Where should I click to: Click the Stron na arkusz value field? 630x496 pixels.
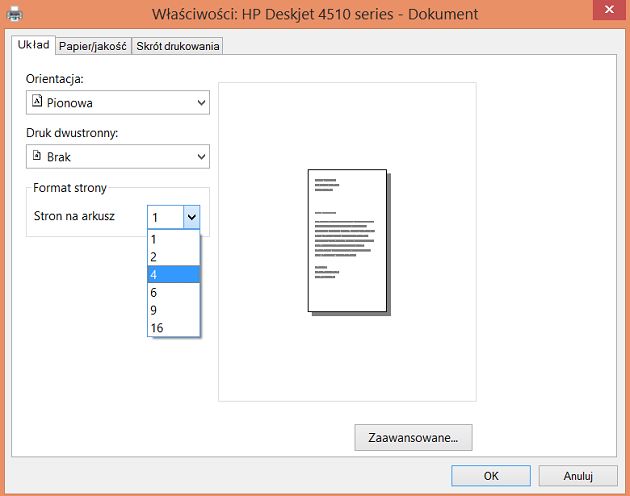[166, 217]
